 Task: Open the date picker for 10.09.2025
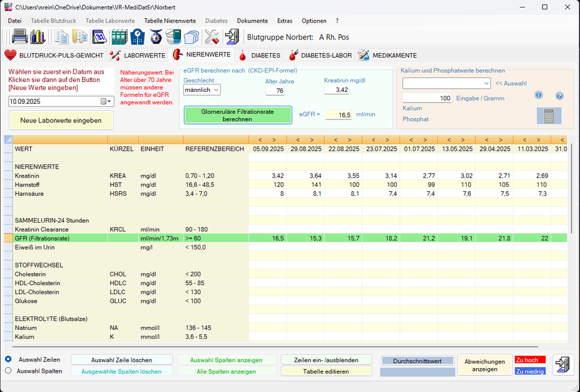coord(106,101)
